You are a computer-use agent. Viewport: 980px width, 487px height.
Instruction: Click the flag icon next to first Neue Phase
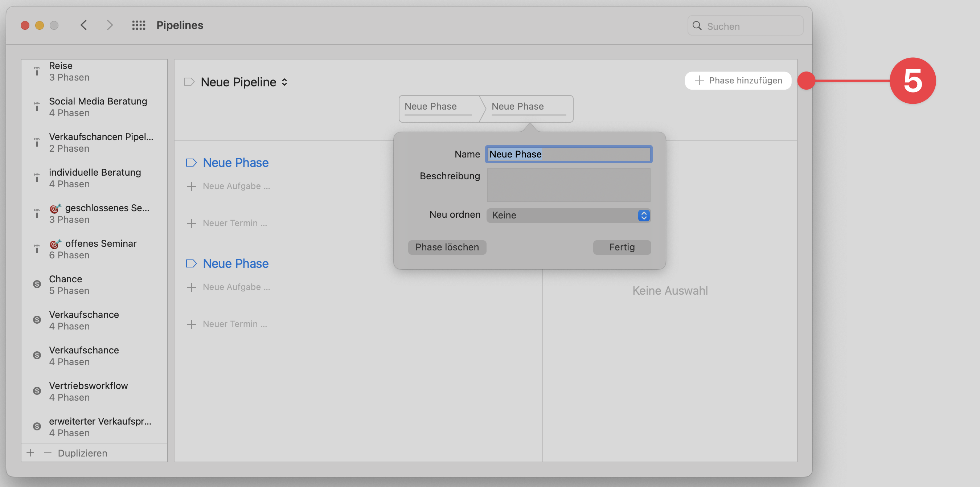tap(192, 163)
